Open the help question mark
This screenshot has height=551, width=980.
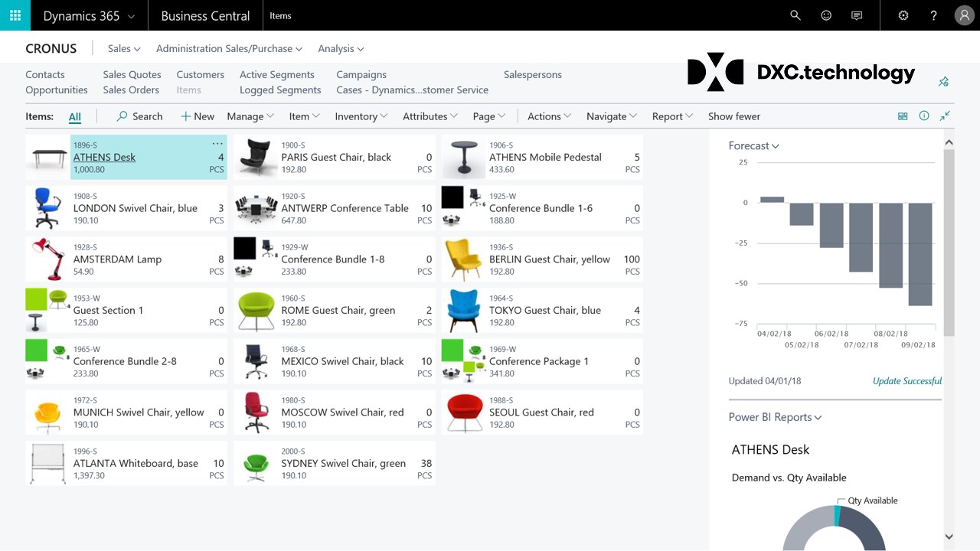coord(933,15)
